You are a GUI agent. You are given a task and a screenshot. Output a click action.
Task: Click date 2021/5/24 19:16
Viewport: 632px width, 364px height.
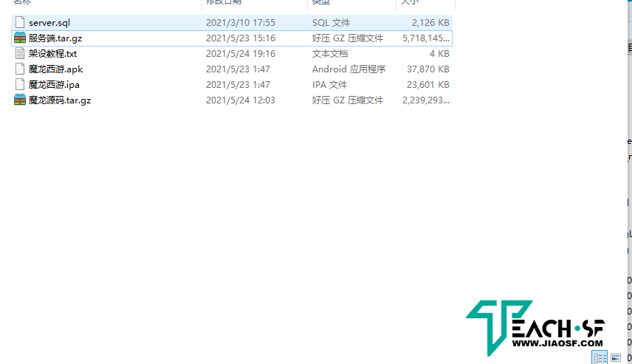point(241,54)
